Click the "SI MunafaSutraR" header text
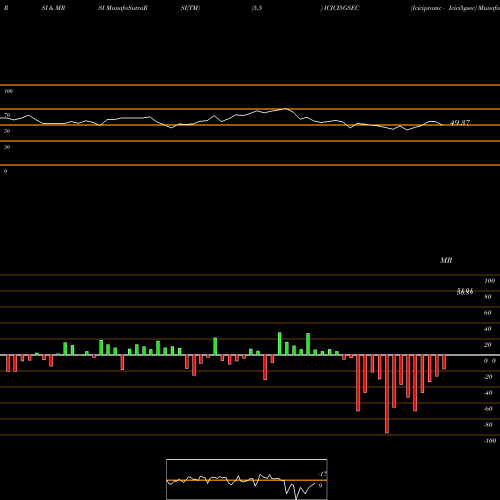The width and height of the screenshot is (500, 500). (x=123, y=8)
